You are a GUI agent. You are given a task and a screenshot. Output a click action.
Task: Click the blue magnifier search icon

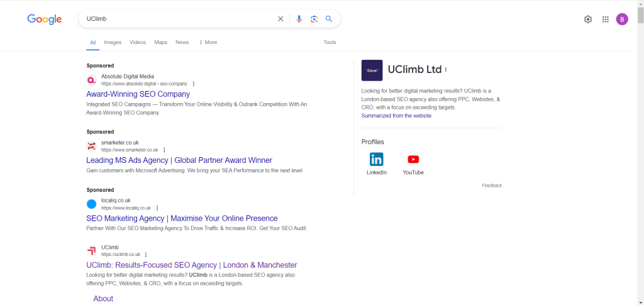click(328, 19)
